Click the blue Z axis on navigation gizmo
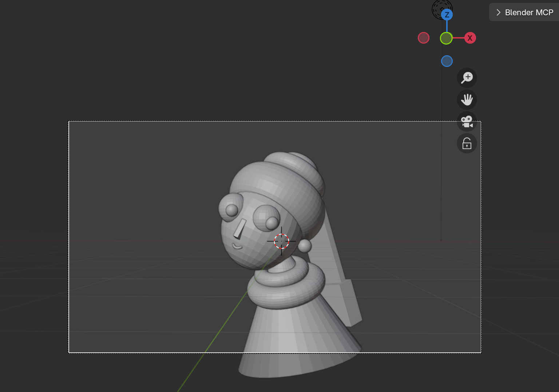 447,14
